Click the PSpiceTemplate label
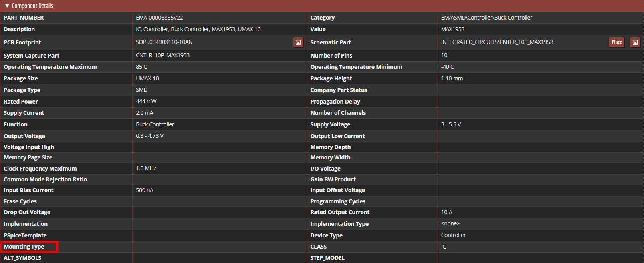 pos(25,235)
